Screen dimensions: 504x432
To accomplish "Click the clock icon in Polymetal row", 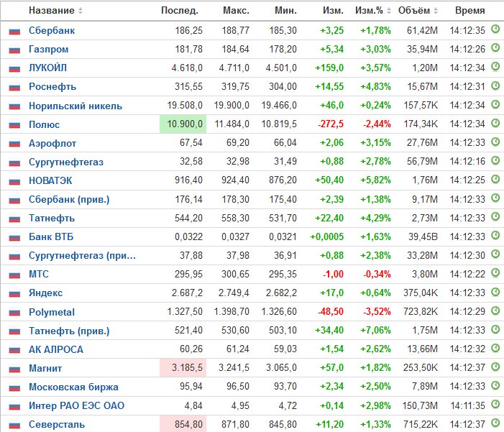I will [495, 311].
